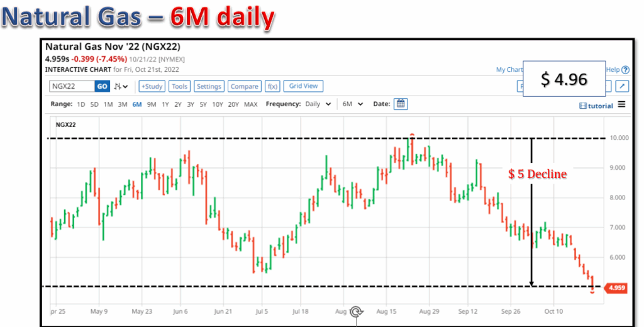Open the chart type dropdown icon
The image size is (644, 327).
click(121, 86)
